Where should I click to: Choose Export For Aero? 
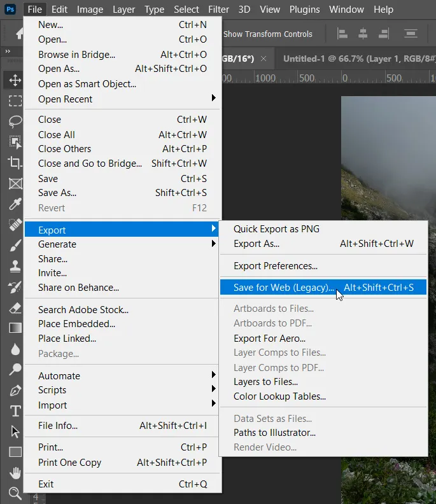[x=323, y=338]
